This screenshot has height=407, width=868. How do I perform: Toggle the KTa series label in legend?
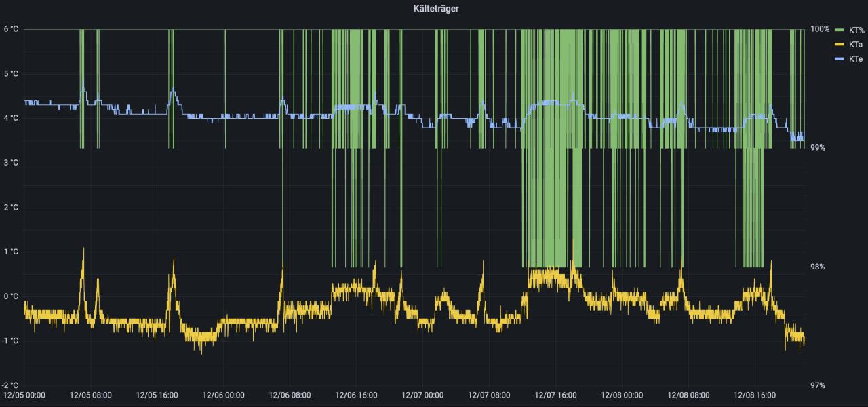pyautogui.click(x=856, y=44)
